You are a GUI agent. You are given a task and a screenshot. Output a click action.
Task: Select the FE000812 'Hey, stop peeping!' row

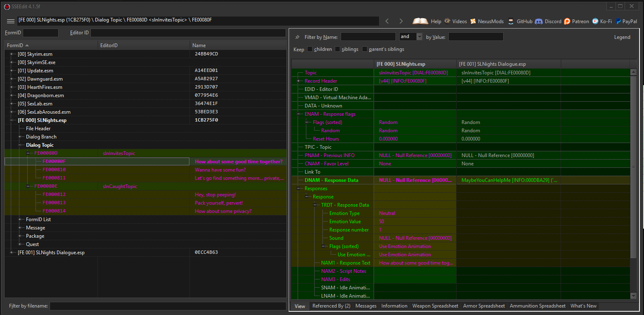145,195
